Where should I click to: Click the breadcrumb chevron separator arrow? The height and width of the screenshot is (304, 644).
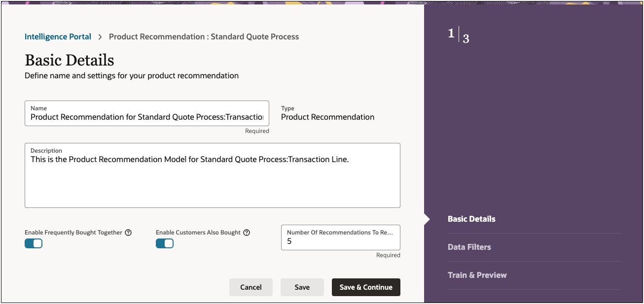pyautogui.click(x=100, y=37)
